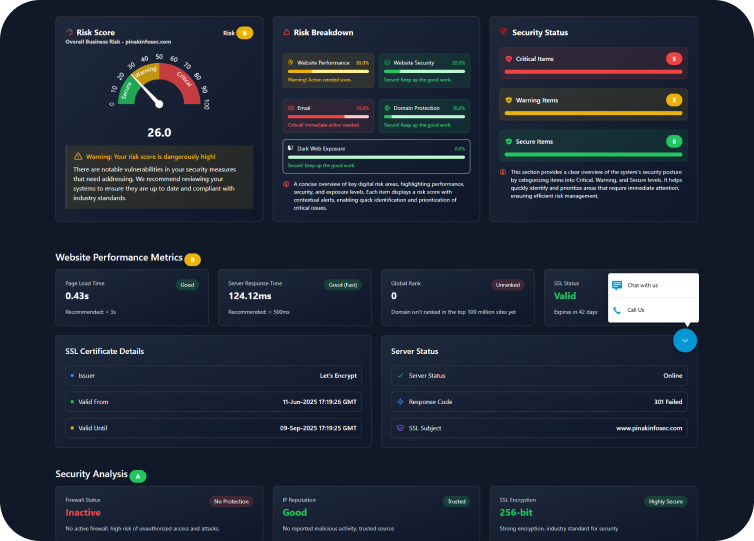Image resolution: width=754 pixels, height=541 pixels.
Task: Click the Chat with us icon
Action: coord(617,285)
